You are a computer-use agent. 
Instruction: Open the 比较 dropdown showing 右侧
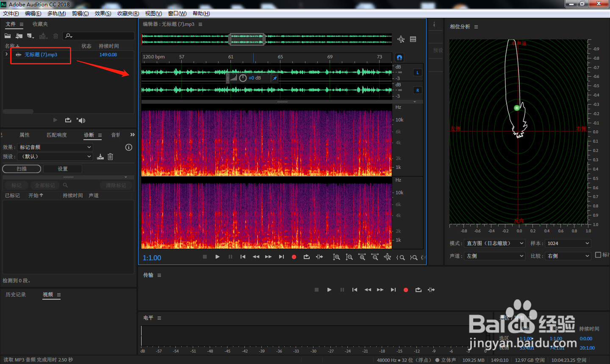[x=568, y=256]
